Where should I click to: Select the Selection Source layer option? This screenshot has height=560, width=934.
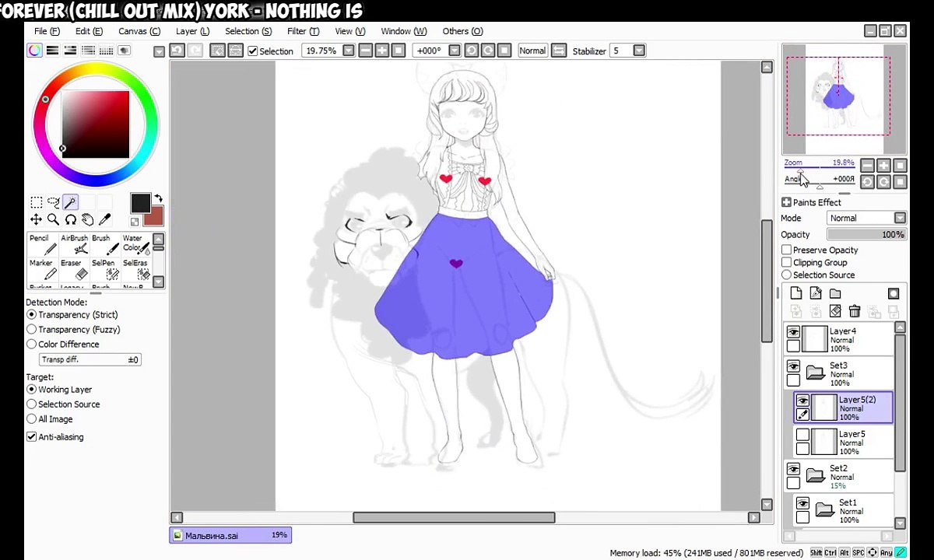point(786,275)
